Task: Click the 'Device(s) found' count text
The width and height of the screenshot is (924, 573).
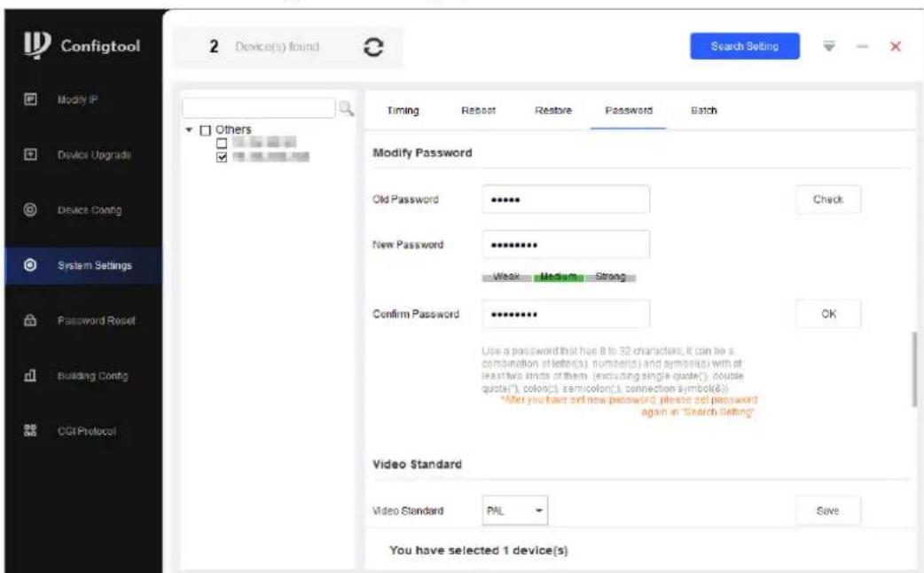Action: coord(277,47)
